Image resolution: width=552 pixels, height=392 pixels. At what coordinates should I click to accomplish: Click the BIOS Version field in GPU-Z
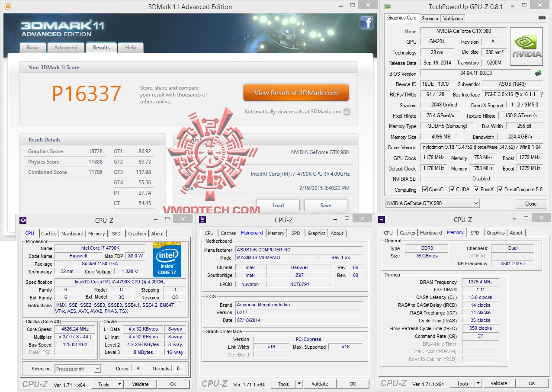(x=476, y=74)
